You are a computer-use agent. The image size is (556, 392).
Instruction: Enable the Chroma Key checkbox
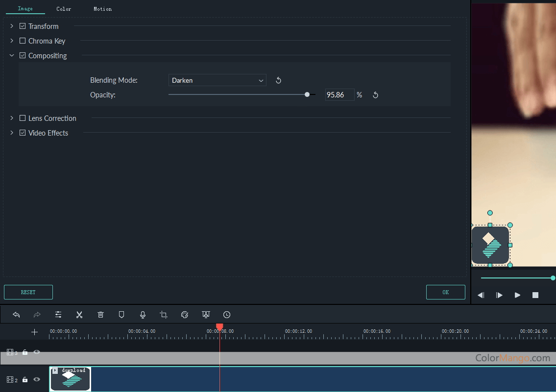22,41
